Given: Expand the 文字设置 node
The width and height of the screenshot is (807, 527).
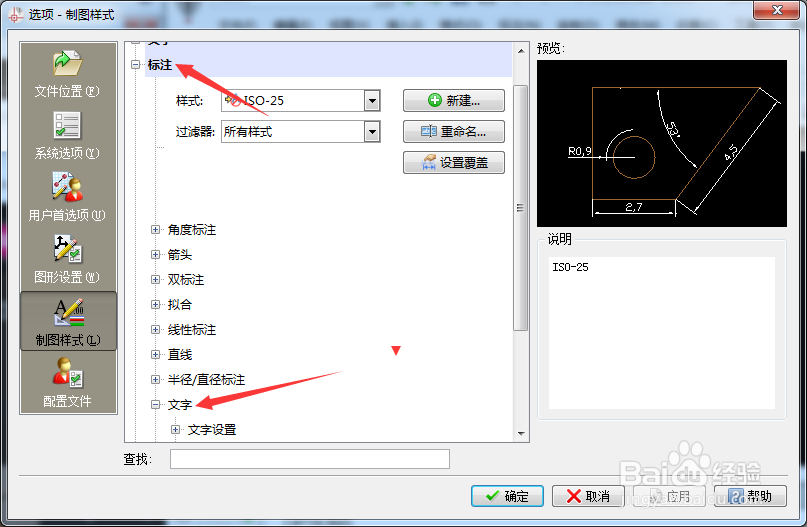Looking at the screenshot, I should 176,429.
